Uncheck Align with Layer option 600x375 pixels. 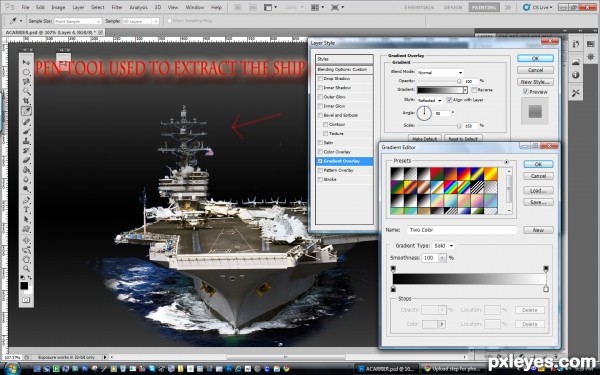tap(449, 100)
